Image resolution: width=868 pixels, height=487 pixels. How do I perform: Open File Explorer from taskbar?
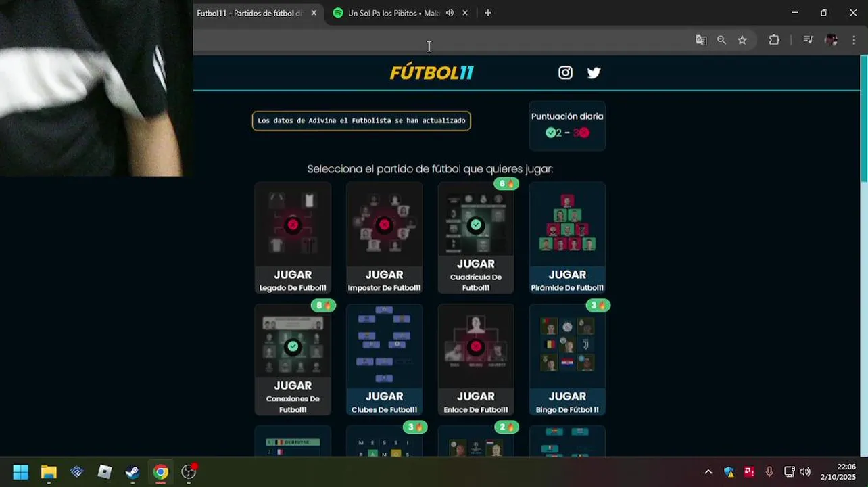[x=49, y=471]
